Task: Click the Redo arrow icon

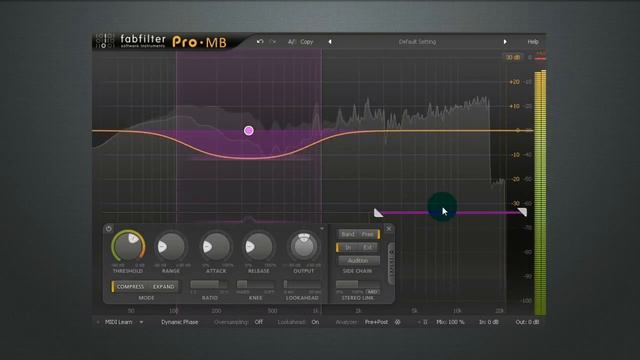Action: click(273, 42)
